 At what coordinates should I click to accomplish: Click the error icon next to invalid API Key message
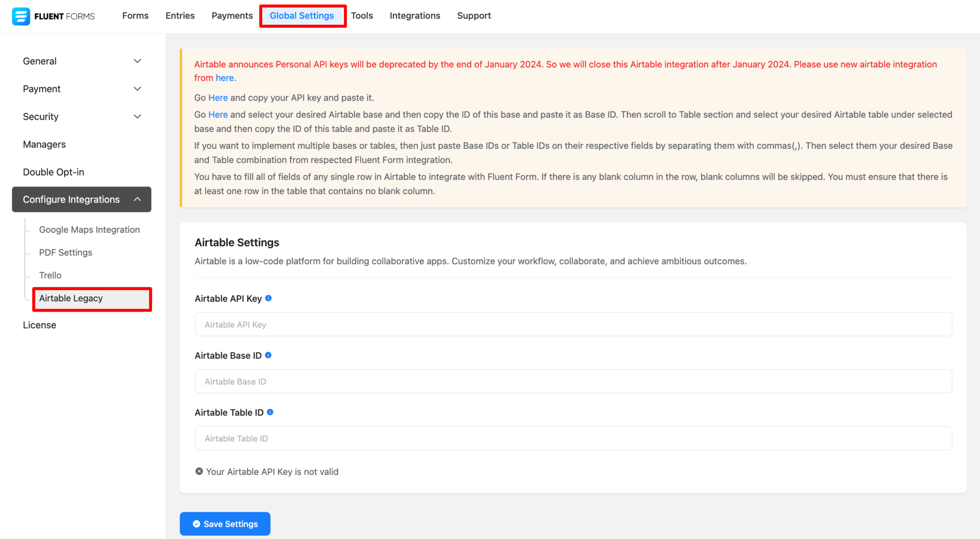pyautogui.click(x=199, y=471)
